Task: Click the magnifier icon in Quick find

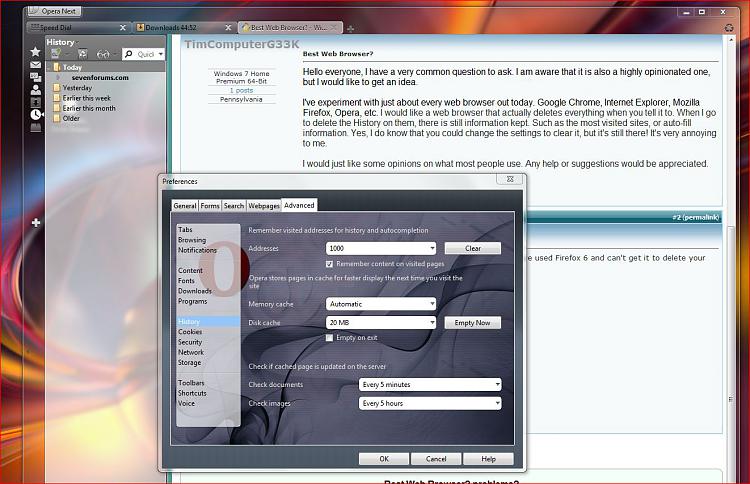Action: [128, 54]
